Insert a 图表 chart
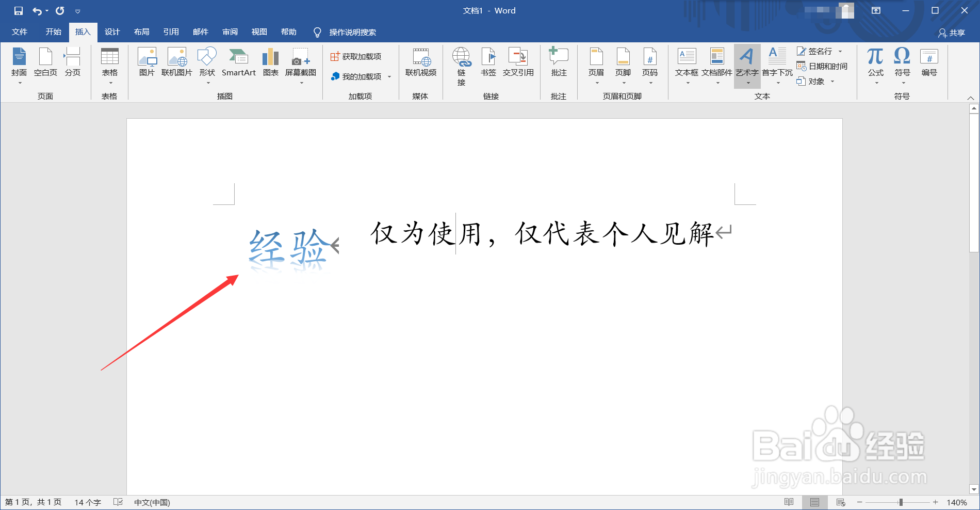 [271, 62]
